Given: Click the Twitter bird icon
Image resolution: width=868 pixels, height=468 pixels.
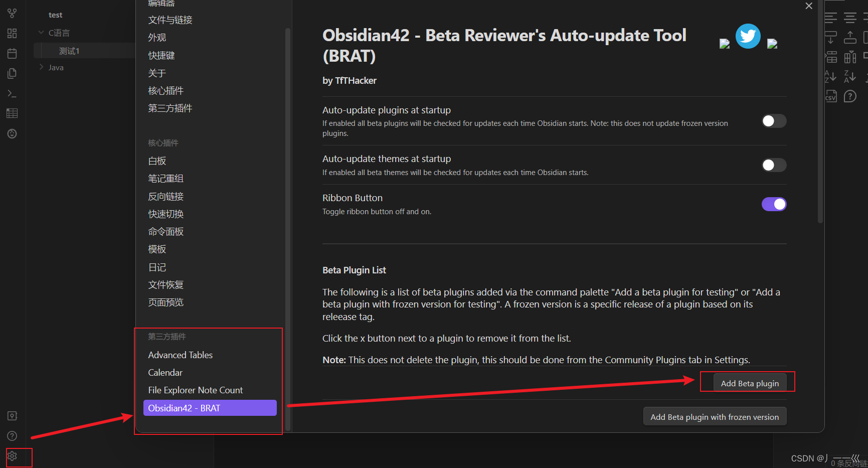Looking at the screenshot, I should [x=748, y=36].
